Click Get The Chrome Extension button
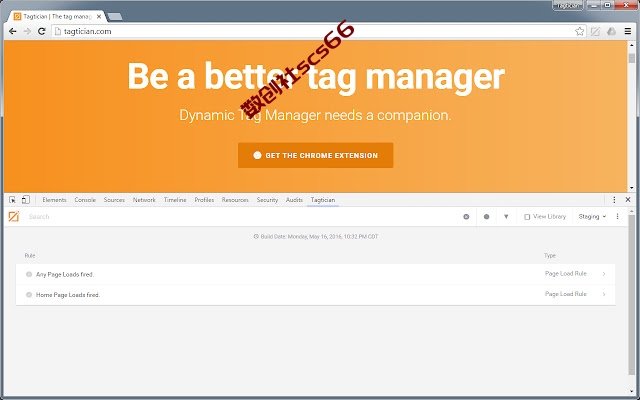The width and height of the screenshot is (640, 400). (x=316, y=155)
